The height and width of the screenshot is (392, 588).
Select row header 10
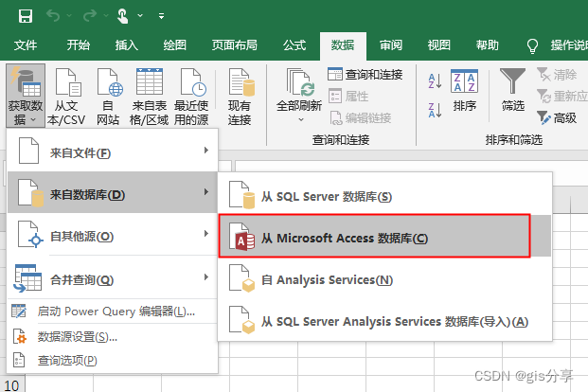pos(12,385)
